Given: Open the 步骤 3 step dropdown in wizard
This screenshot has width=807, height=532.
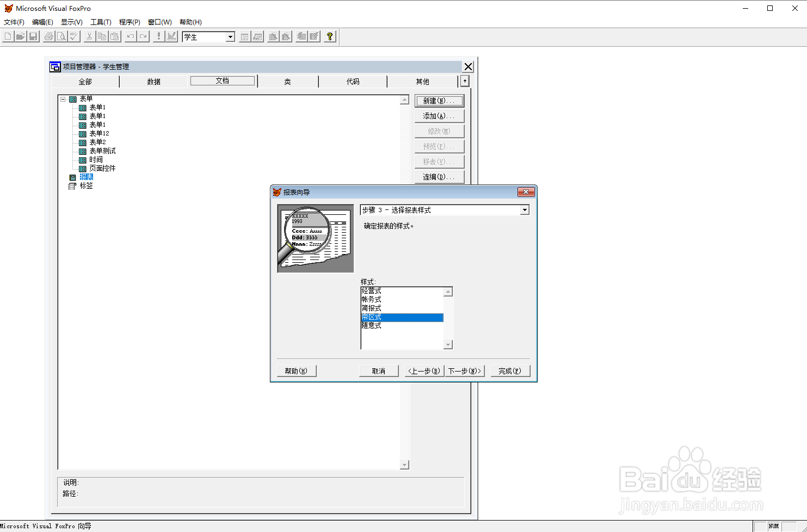Looking at the screenshot, I should point(525,210).
